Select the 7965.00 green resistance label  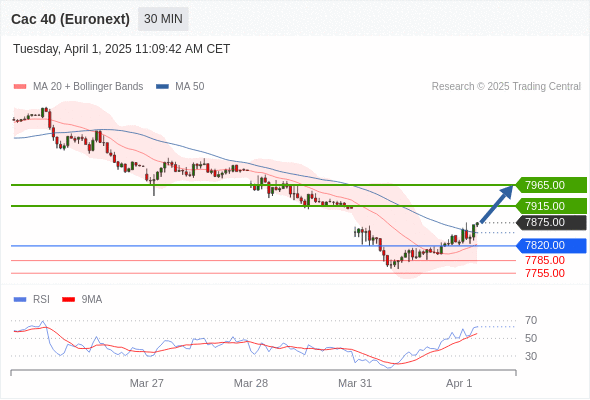point(551,185)
